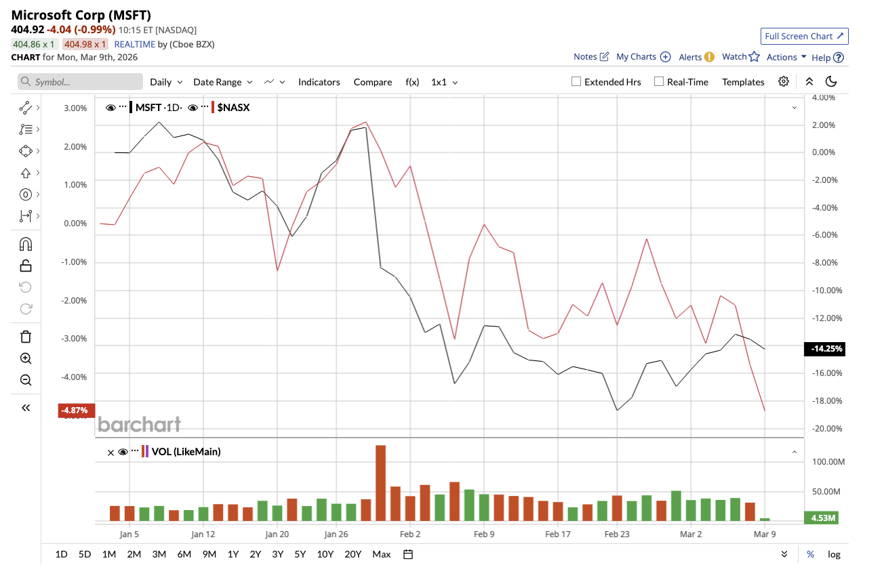Toggle the log scale button
This screenshot has height=588, width=884.
point(834,554)
